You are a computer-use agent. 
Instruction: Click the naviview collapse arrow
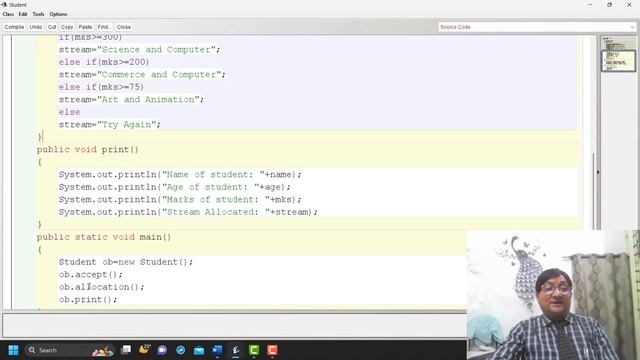click(598, 172)
